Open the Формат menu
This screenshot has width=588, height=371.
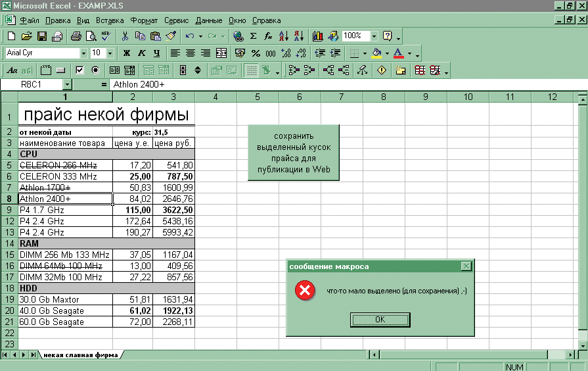tap(144, 20)
